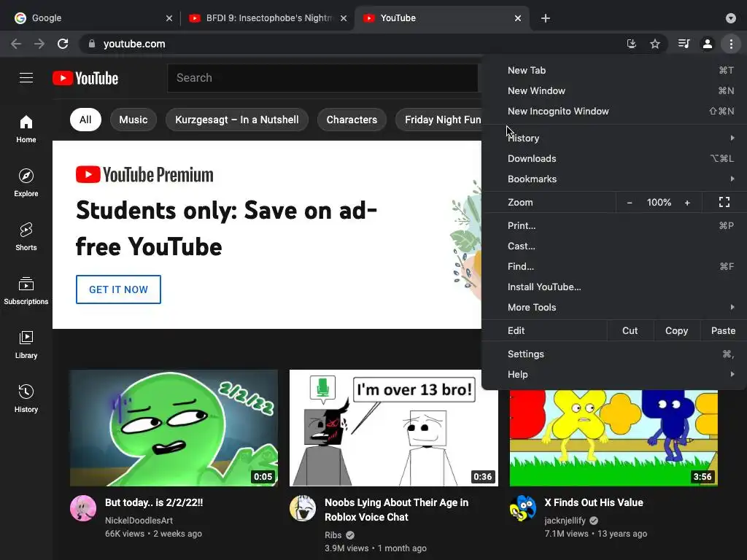Select New Tab from the menu
Viewport: 747px width, 560px height.
point(614,70)
